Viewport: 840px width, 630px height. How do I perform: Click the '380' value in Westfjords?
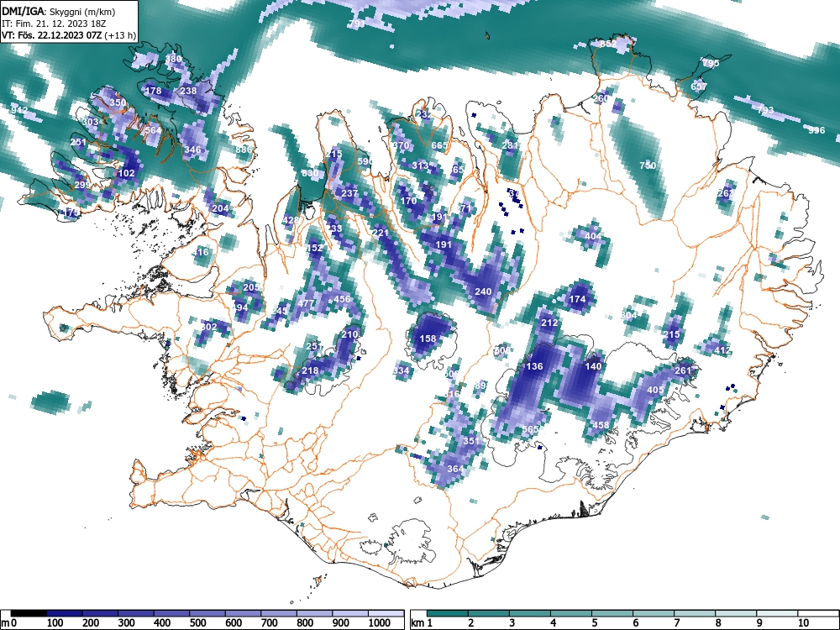coord(173,59)
